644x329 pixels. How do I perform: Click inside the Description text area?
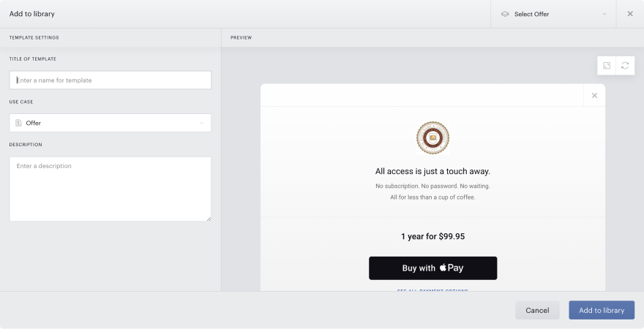(x=111, y=189)
